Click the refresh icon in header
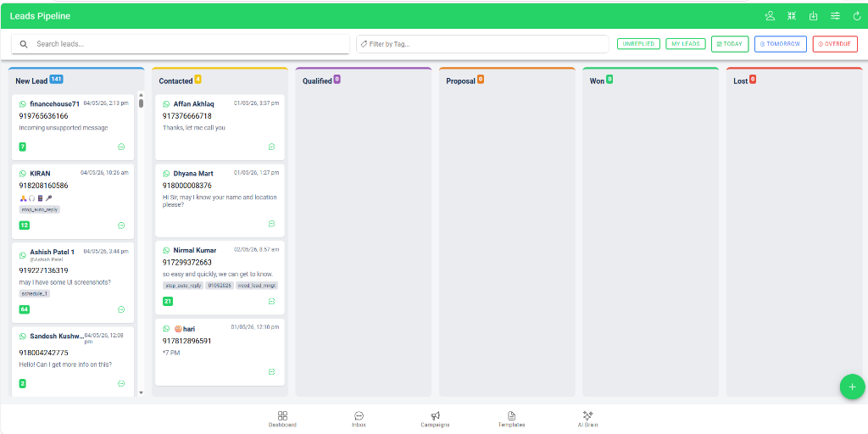Viewport: 868px width, 434px height. [858, 16]
